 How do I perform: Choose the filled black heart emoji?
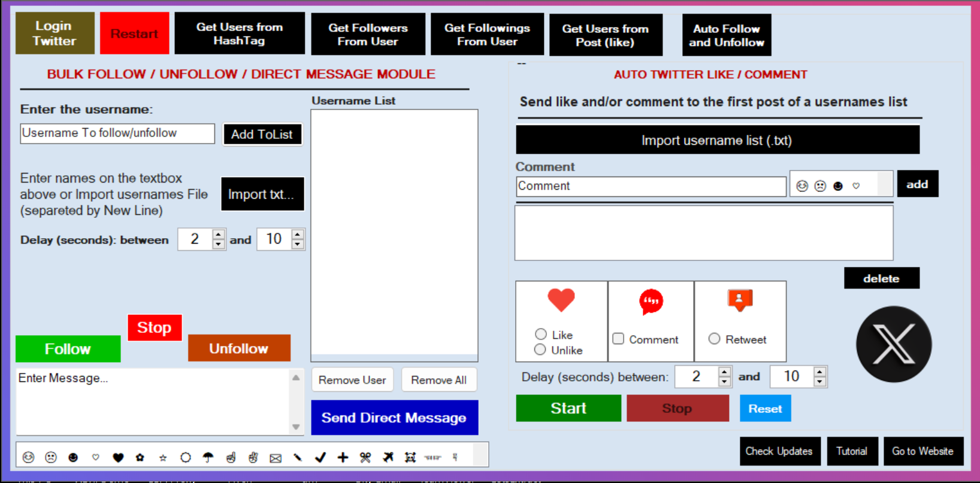[118, 458]
